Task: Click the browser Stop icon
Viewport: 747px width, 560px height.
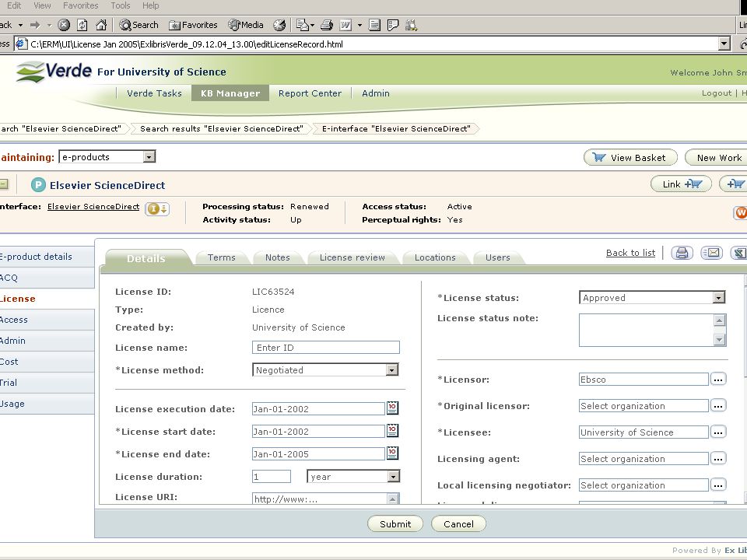Action: [x=64, y=25]
